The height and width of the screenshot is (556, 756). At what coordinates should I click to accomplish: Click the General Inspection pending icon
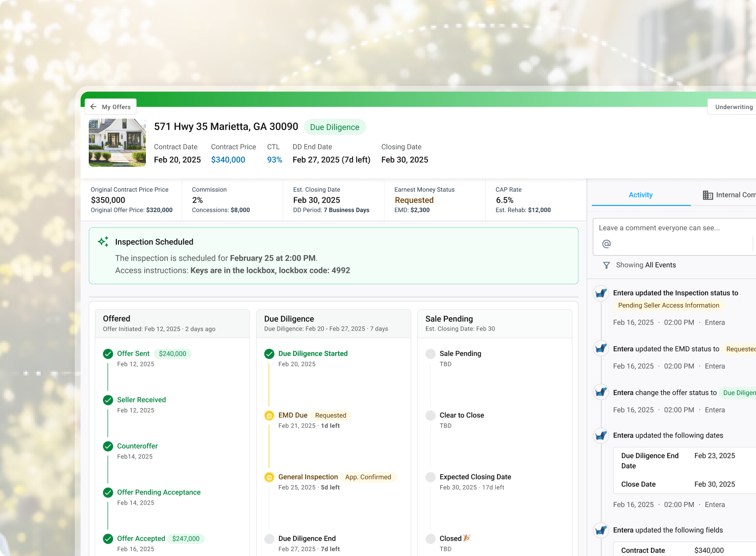tap(269, 477)
